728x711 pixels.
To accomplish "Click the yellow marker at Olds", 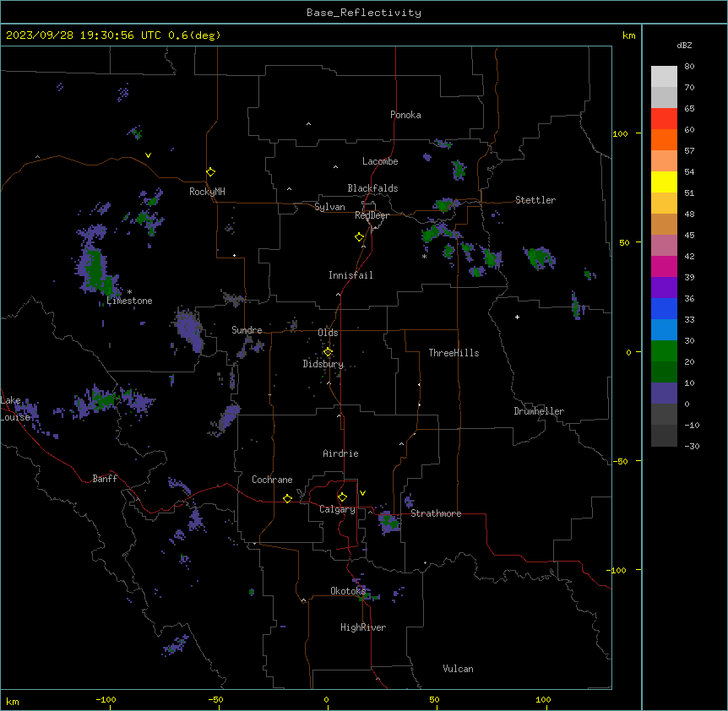I will coord(328,352).
